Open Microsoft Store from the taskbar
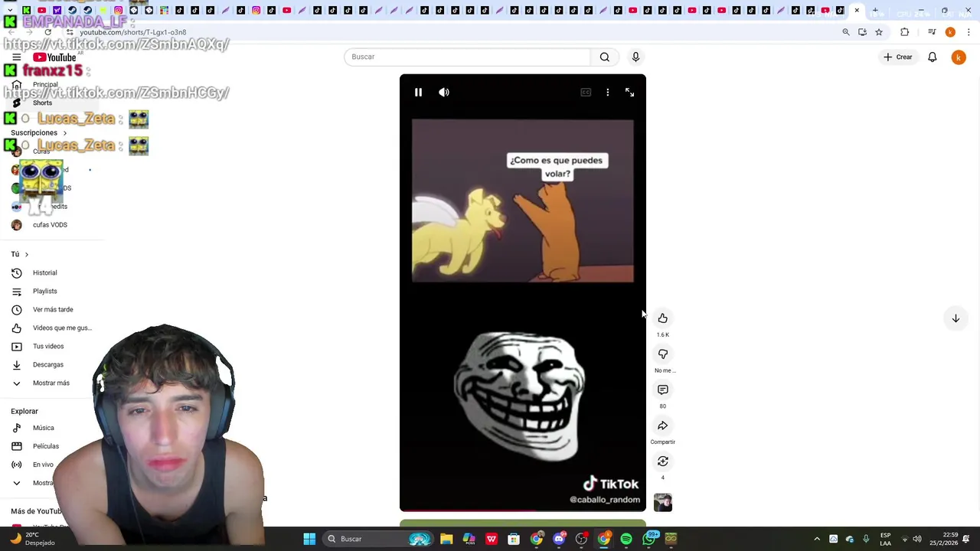The image size is (980, 551). (514, 539)
